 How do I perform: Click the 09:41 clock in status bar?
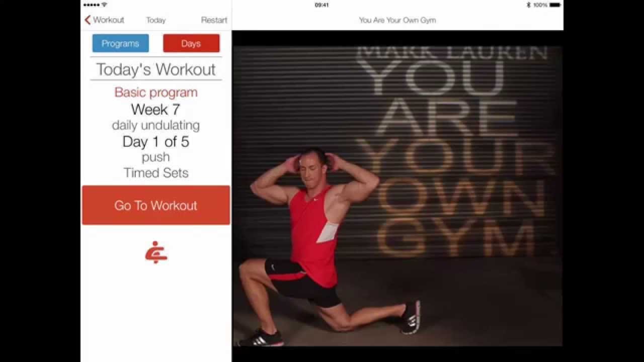click(x=321, y=5)
